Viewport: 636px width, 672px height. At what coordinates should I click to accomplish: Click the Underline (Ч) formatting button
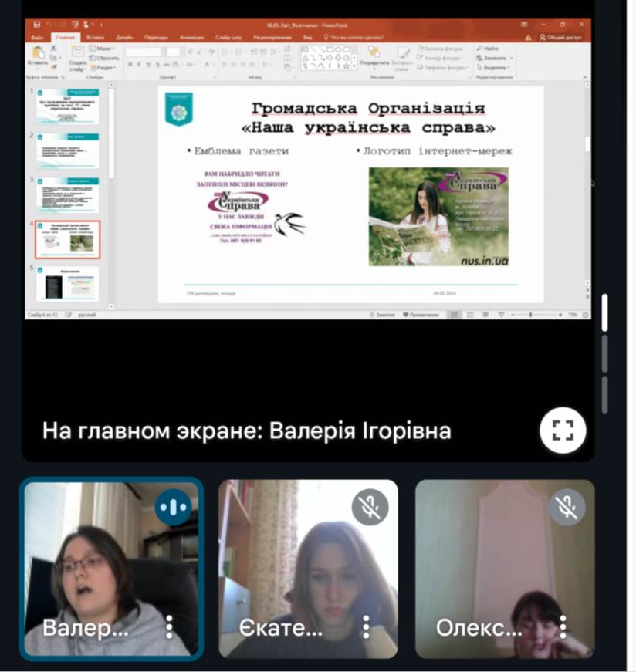(148, 64)
